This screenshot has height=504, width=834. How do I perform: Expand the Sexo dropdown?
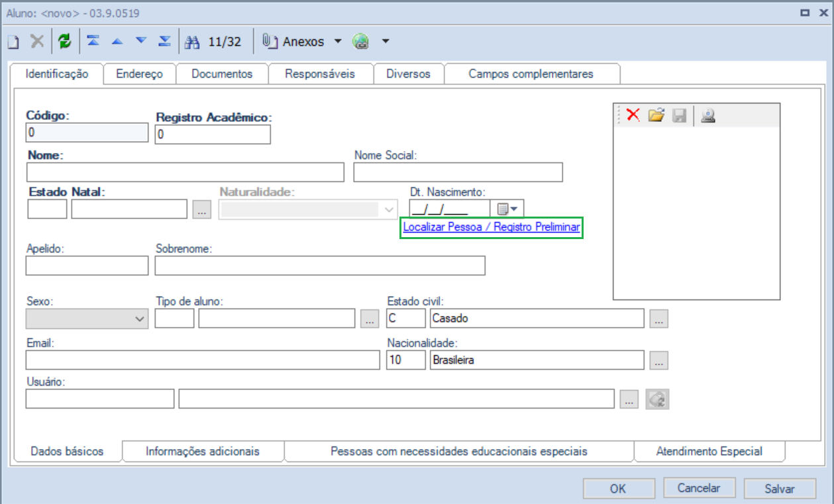click(x=87, y=319)
